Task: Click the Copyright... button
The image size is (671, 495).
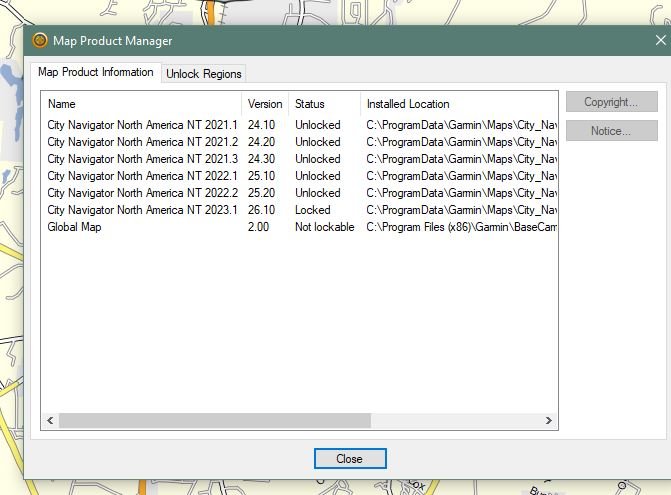Action: coord(612,102)
